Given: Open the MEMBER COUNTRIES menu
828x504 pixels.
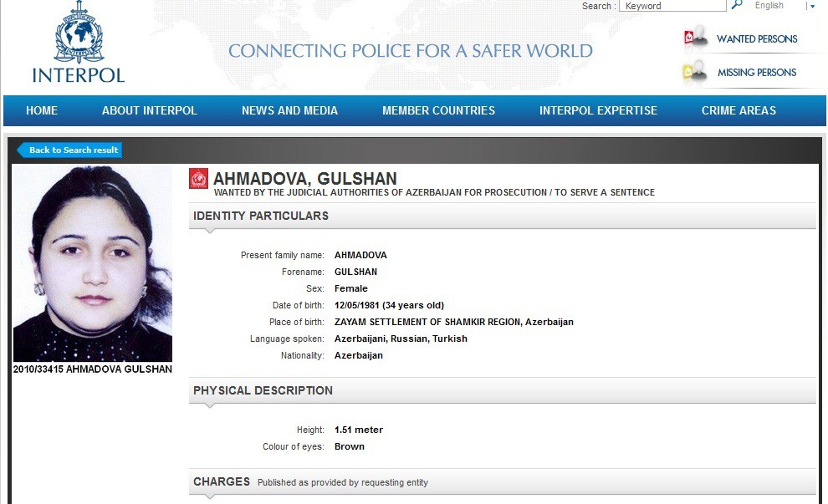Looking at the screenshot, I should [439, 110].
